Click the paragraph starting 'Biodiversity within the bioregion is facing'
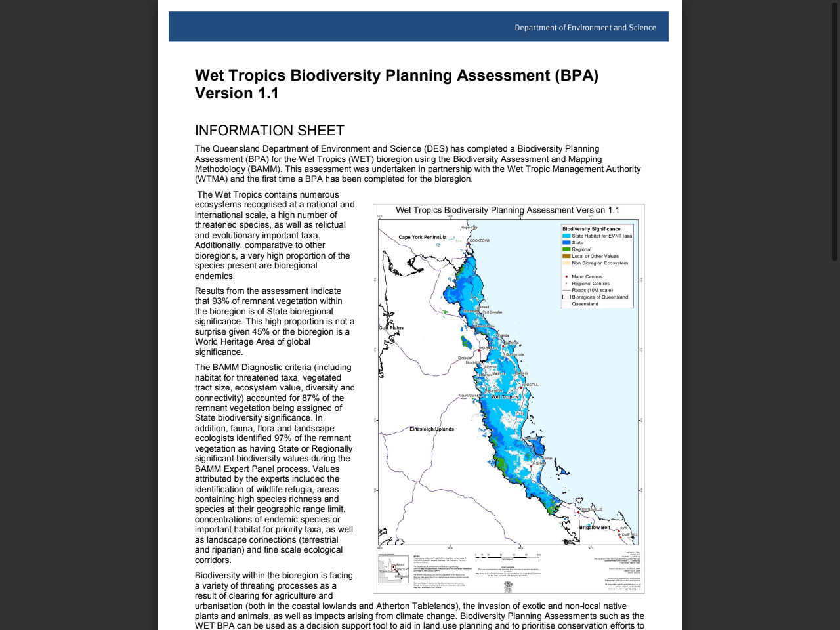 click(x=419, y=600)
